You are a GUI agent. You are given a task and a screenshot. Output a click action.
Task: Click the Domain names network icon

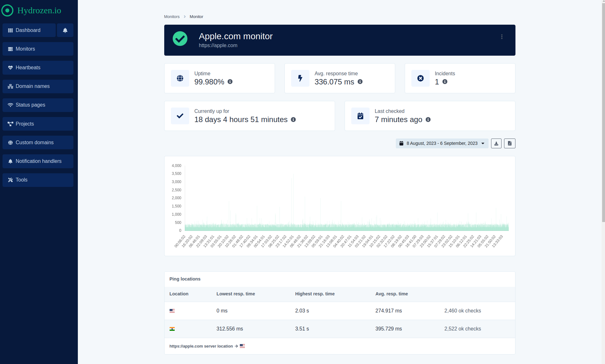pyautogui.click(x=10, y=86)
